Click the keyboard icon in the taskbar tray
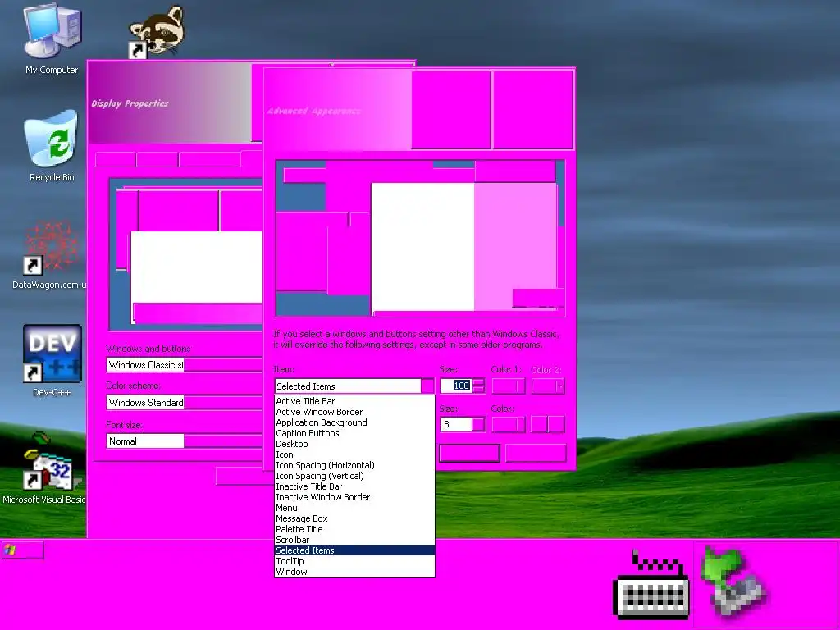Screen dimensions: 840x630 [x=651, y=586]
